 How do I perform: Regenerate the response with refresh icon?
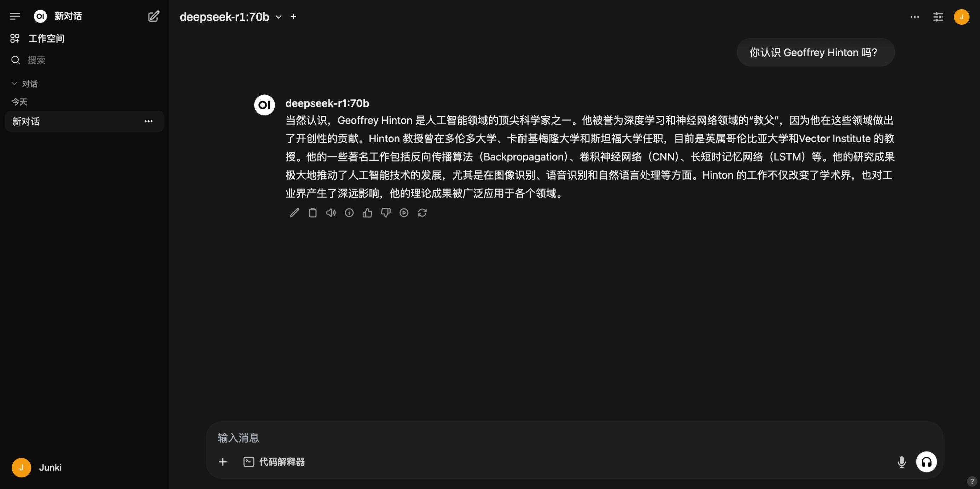[422, 213]
